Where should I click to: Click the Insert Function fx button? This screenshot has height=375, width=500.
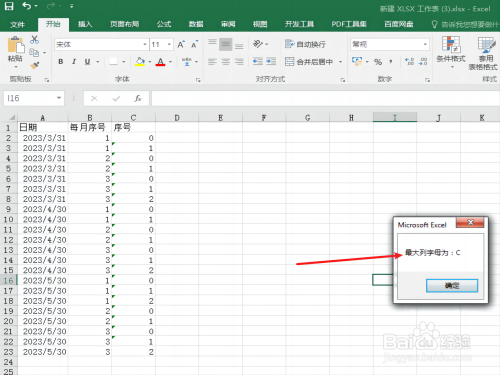click(138, 98)
